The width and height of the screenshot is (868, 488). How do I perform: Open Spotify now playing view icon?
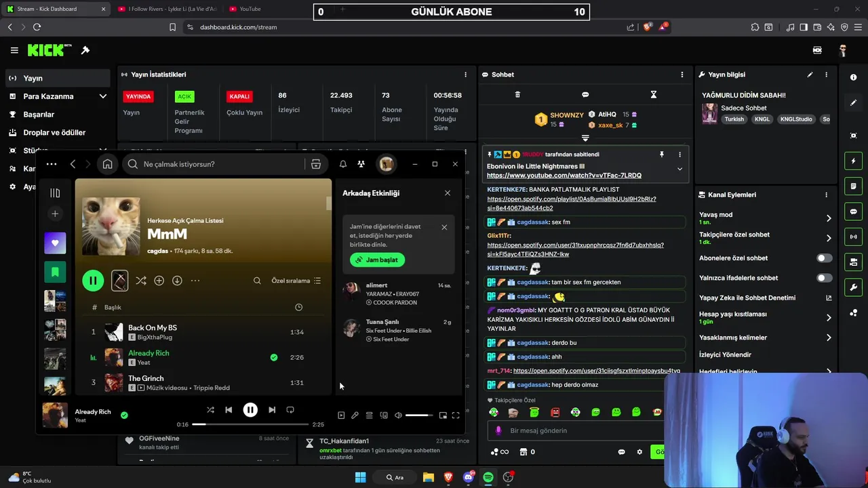(341, 415)
